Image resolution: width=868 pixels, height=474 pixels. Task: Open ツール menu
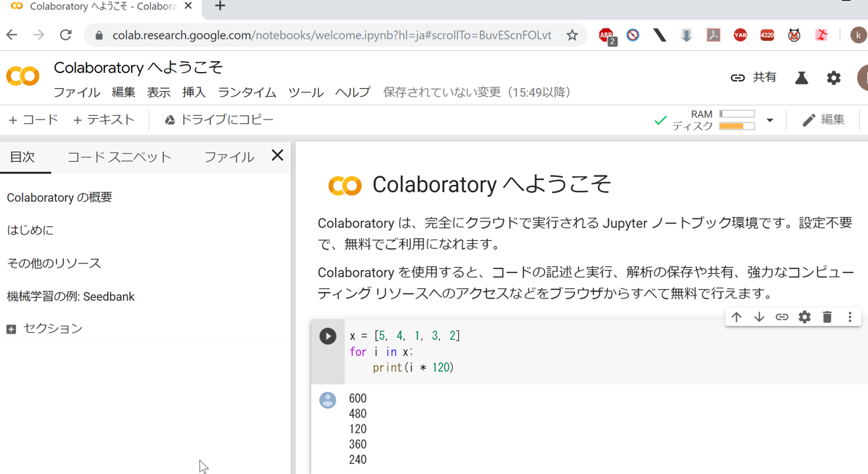point(306,92)
